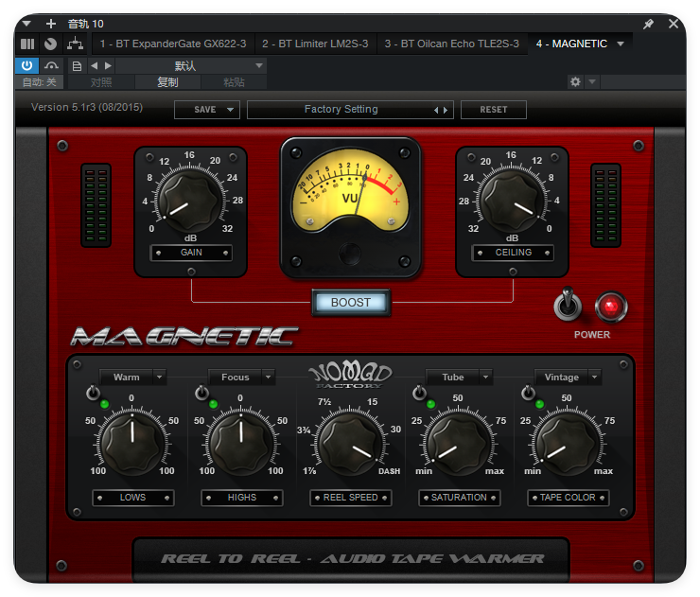Viewport: 700px width, 597px height.
Task: Toggle the SATURATION on/off mini switch
Action: coord(419,393)
